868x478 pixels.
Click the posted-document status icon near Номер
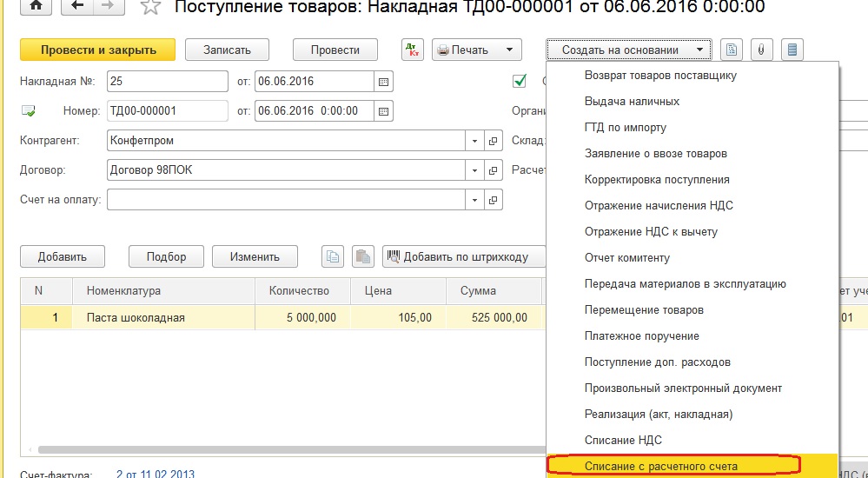(28, 110)
